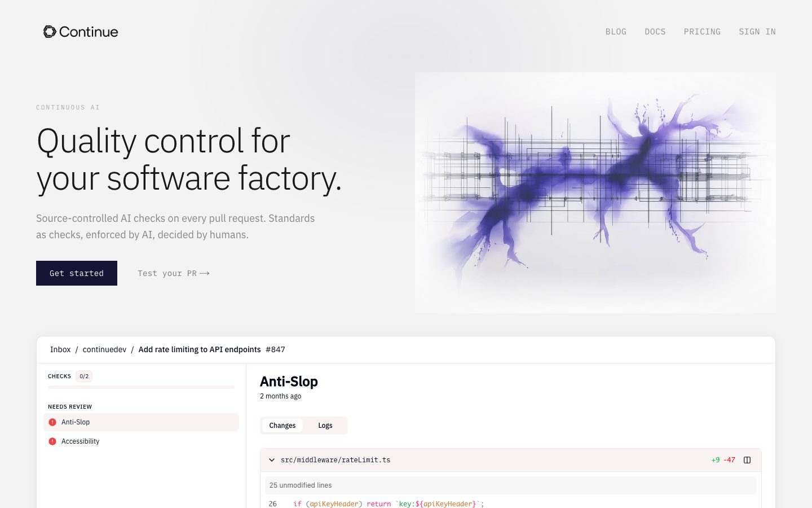The width and height of the screenshot is (812, 508).
Task: Select the Changes tab
Action: (x=282, y=426)
